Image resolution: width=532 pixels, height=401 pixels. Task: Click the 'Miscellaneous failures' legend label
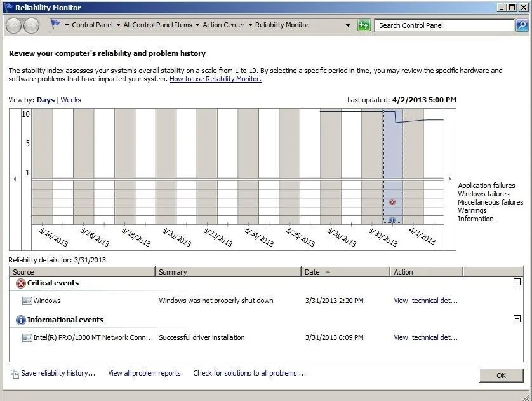[x=491, y=202]
